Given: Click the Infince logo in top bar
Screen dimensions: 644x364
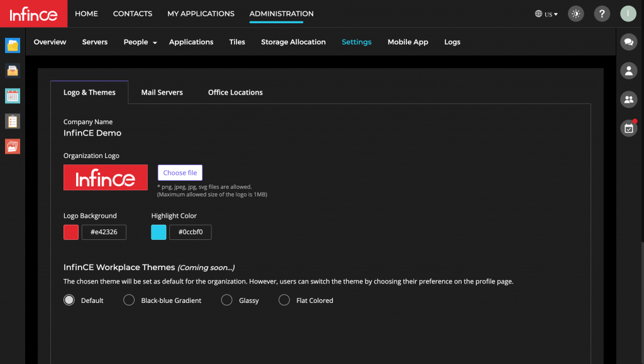Looking at the screenshot, I should (34, 14).
